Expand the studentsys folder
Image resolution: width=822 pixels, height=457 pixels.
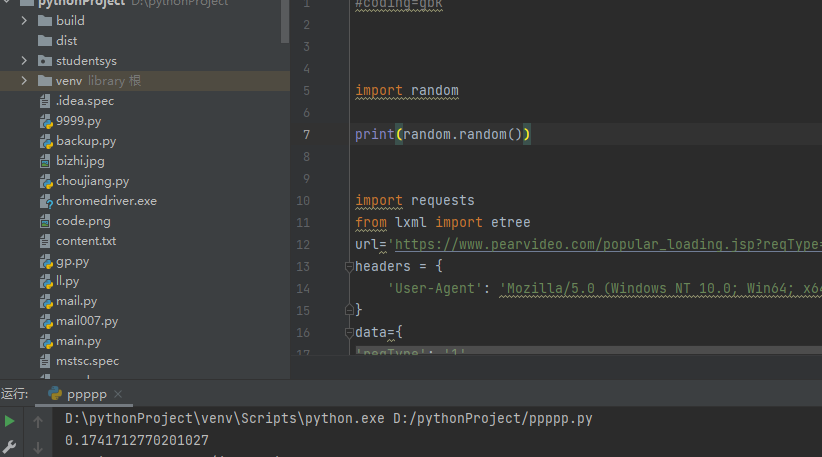tap(24, 61)
